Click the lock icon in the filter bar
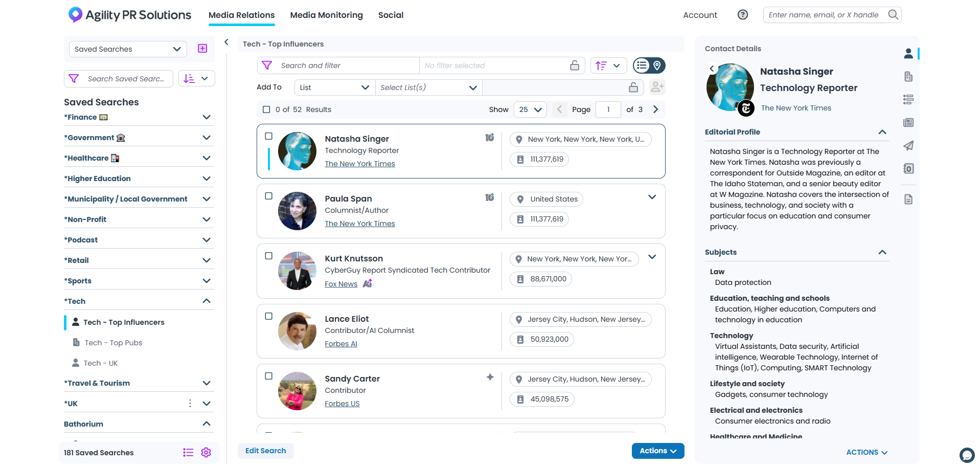Screen dimensions: 980x467 (575, 65)
